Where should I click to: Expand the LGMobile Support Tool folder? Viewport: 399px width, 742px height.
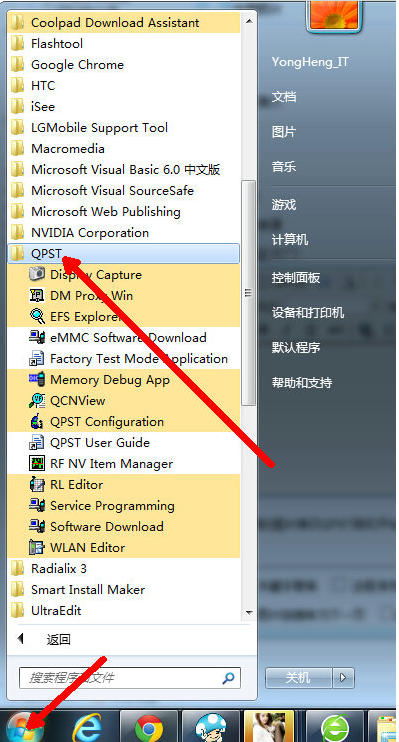point(124,127)
